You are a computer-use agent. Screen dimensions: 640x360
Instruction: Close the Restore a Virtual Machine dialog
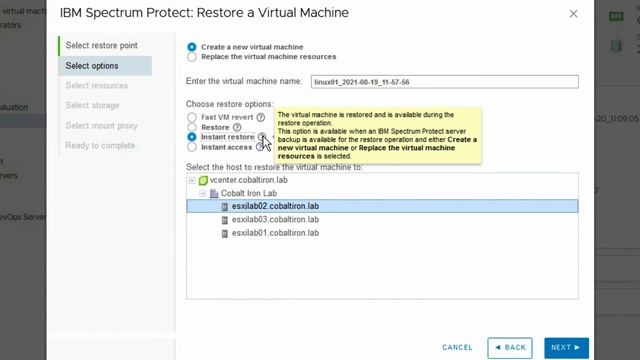(573, 14)
